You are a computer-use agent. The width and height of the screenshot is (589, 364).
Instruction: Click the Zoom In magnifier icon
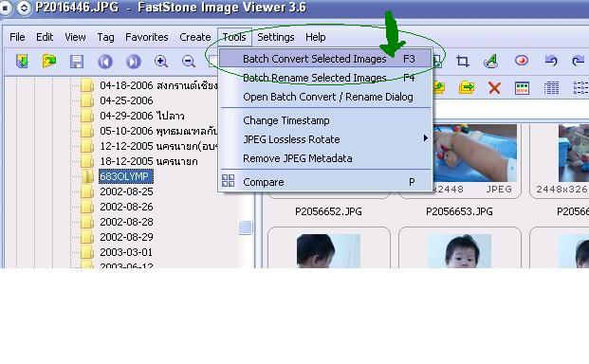tap(161, 62)
